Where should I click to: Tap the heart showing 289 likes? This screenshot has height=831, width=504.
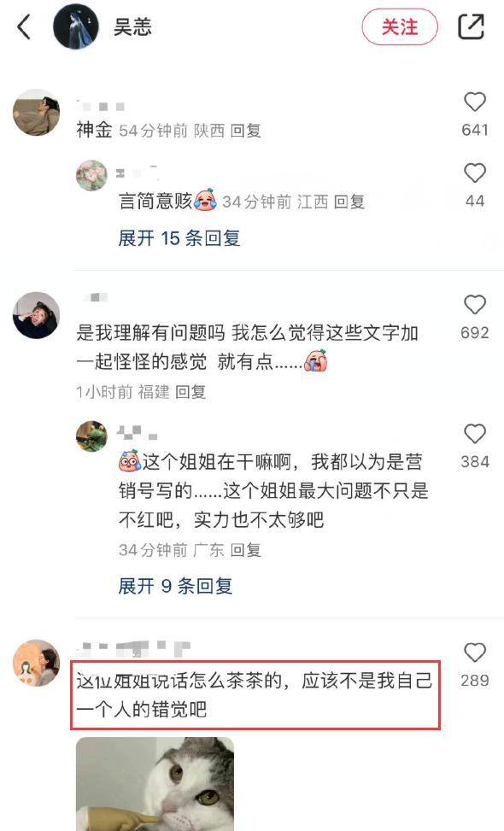475,653
